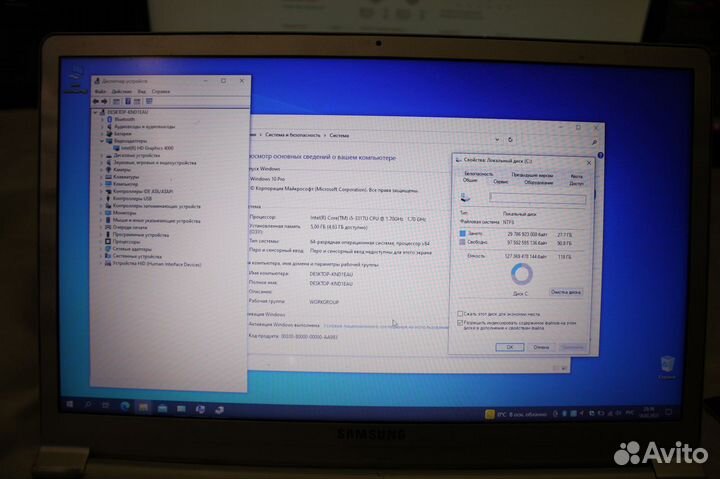Click the Клавиатуры keyboard icon in device tree
The image size is (720, 479).
(109, 177)
